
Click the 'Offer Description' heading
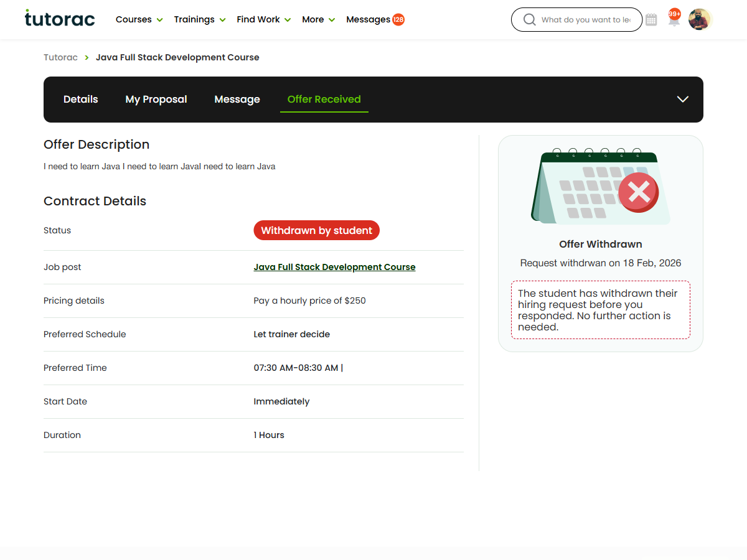tap(96, 144)
